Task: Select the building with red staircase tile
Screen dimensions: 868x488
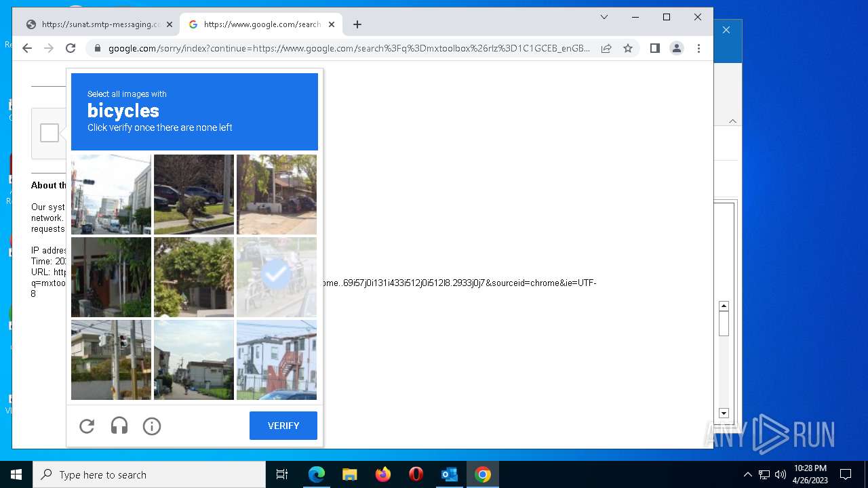Action: tap(277, 360)
